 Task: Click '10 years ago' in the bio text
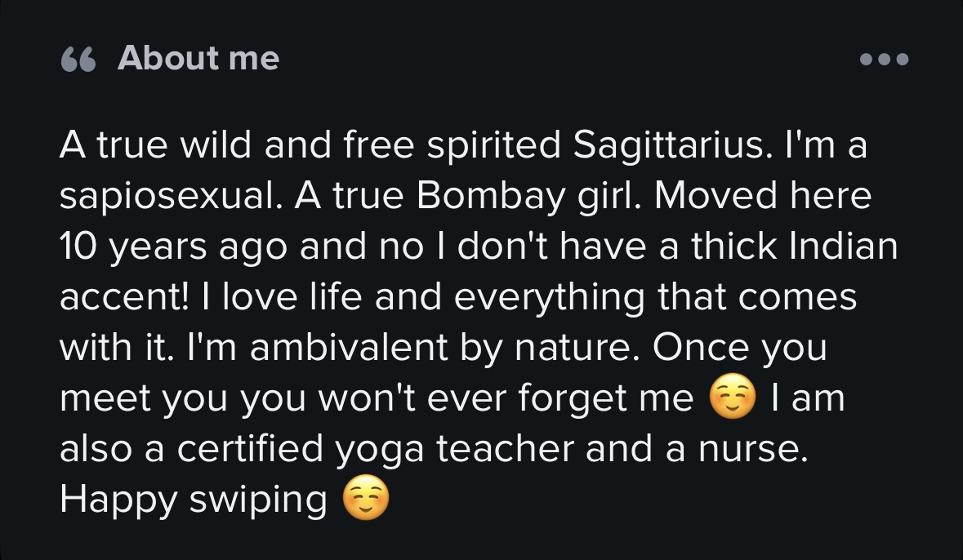173,247
